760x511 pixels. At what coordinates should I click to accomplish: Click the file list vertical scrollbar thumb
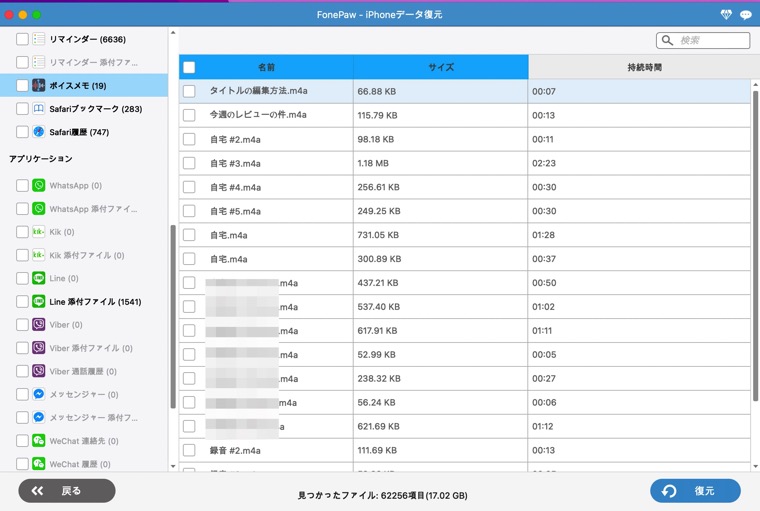(x=755, y=246)
